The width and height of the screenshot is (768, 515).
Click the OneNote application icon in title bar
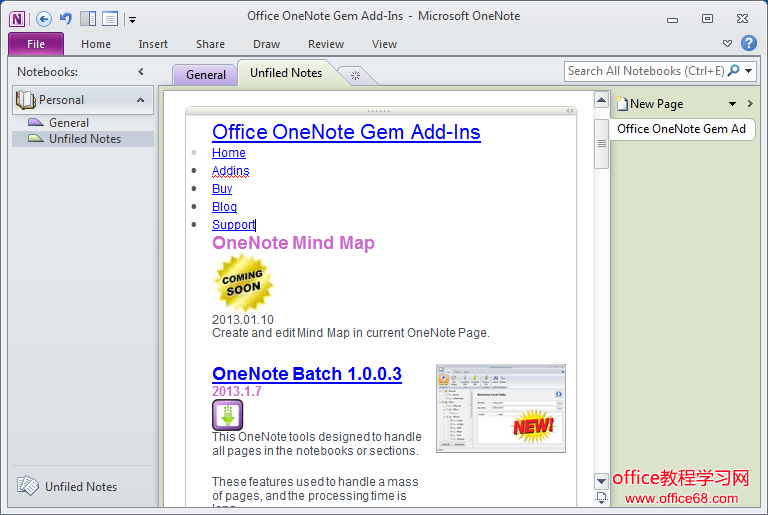[x=17, y=19]
